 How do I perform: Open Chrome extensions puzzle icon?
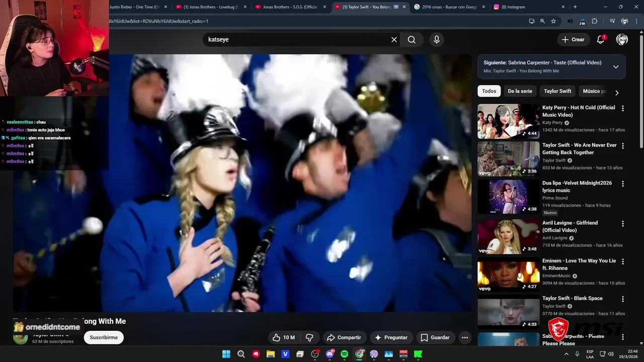[x=595, y=21]
